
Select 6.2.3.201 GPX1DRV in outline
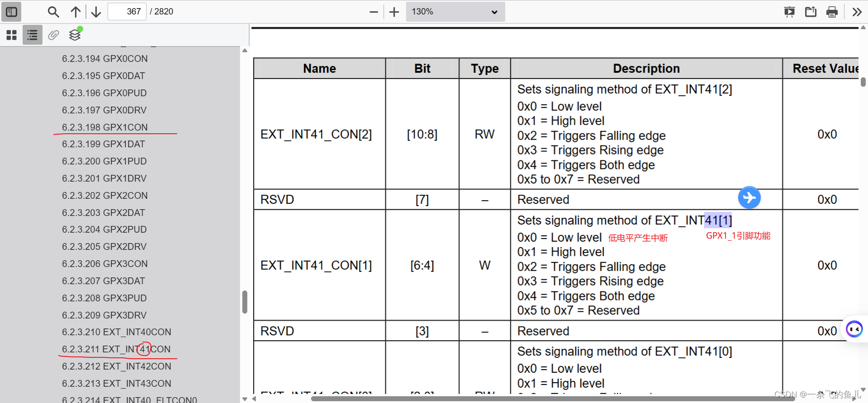click(x=104, y=178)
